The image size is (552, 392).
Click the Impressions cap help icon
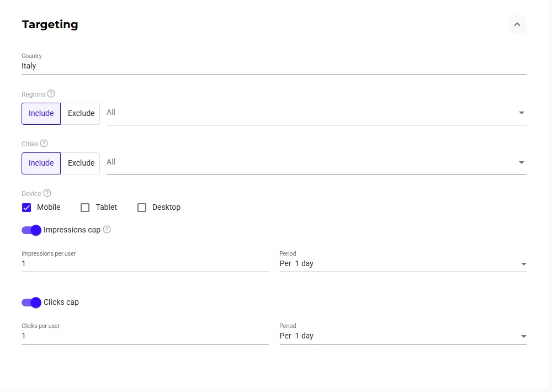(x=107, y=230)
